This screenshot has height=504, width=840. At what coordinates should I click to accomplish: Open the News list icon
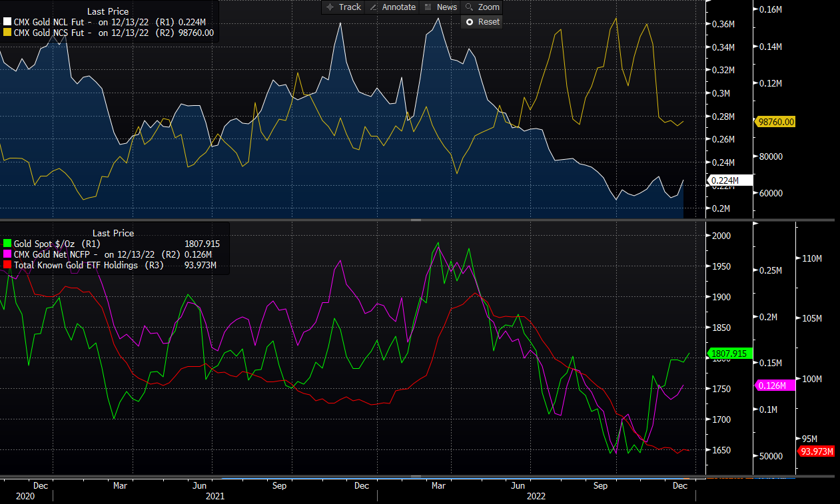[x=428, y=7]
